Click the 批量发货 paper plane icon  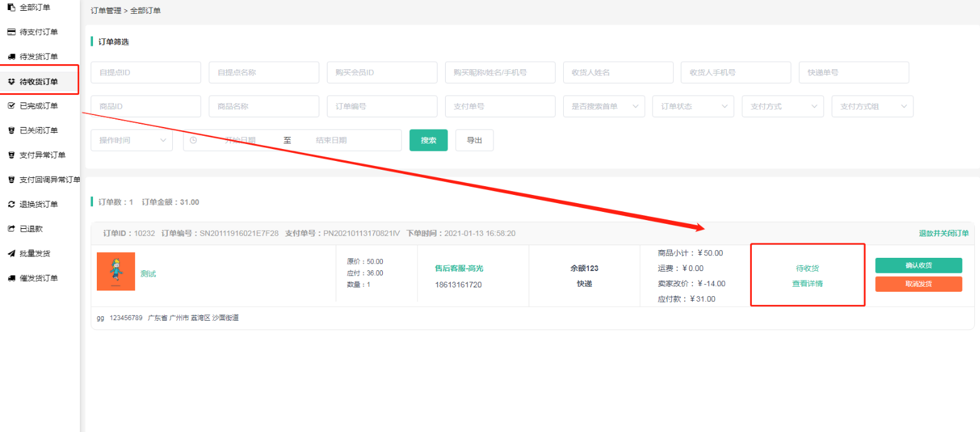point(11,253)
